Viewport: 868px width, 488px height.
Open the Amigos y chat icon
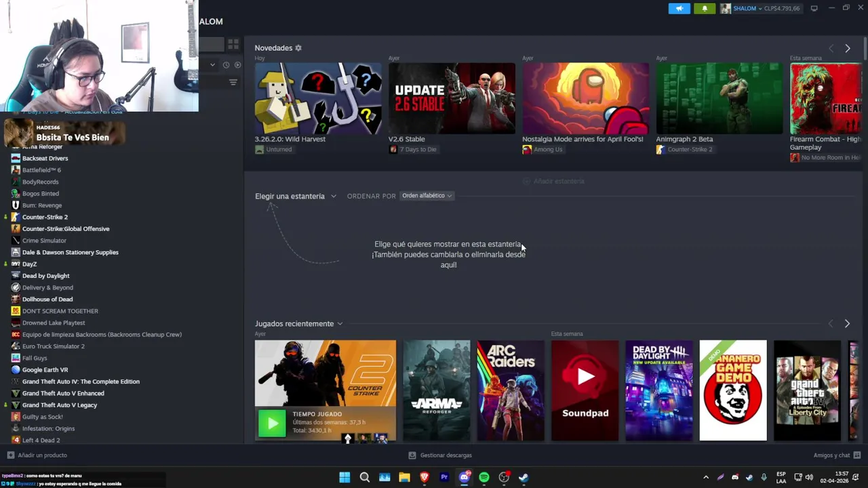click(x=856, y=455)
